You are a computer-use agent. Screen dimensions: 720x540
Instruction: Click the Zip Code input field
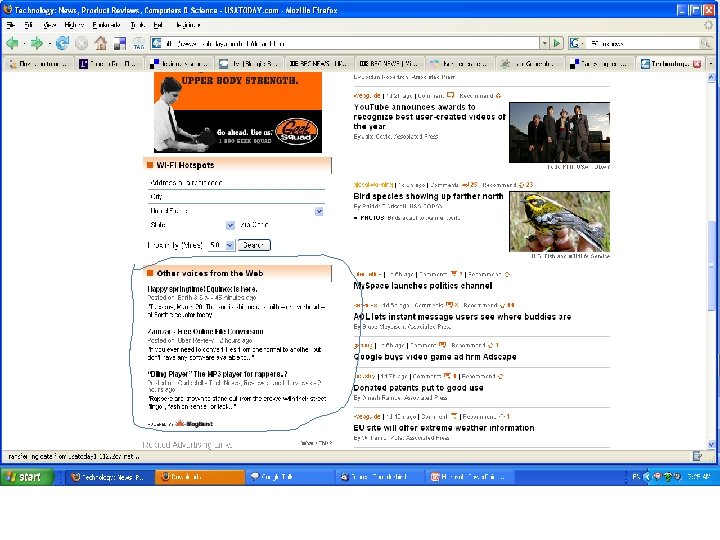coord(282,225)
